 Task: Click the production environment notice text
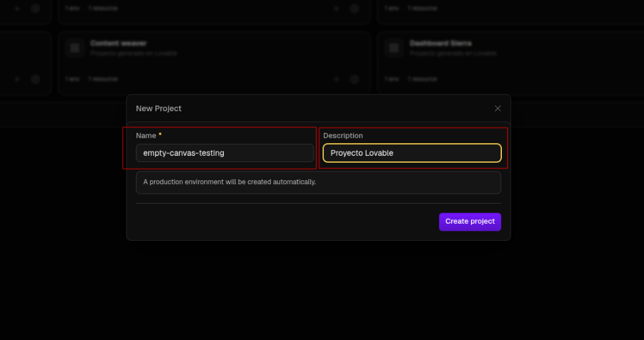point(230,182)
